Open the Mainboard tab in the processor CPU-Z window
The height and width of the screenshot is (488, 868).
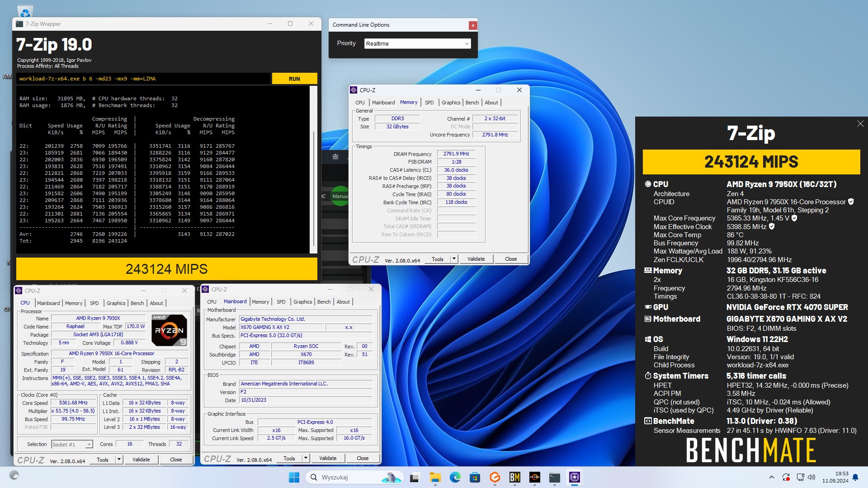[x=48, y=303]
